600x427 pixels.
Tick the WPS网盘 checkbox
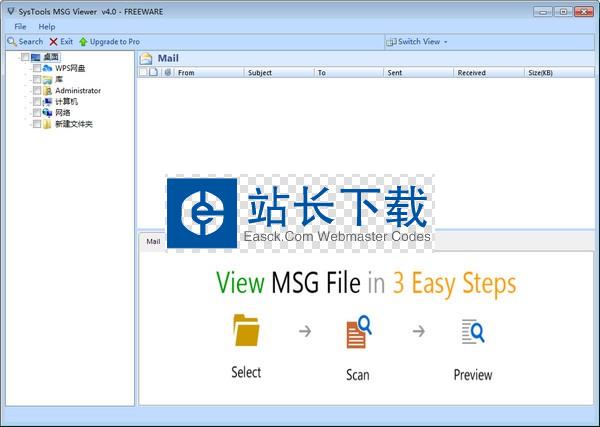click(x=37, y=68)
